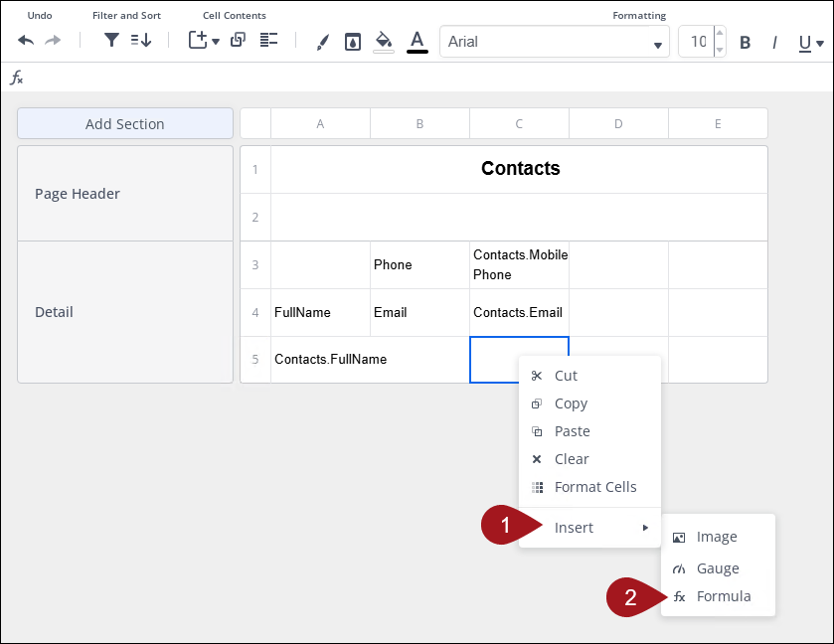Open the fill color bucket
834x644 pixels.
[x=384, y=42]
